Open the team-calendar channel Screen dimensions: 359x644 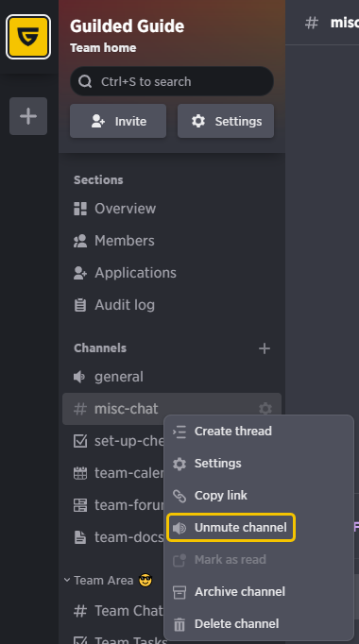[113, 473]
